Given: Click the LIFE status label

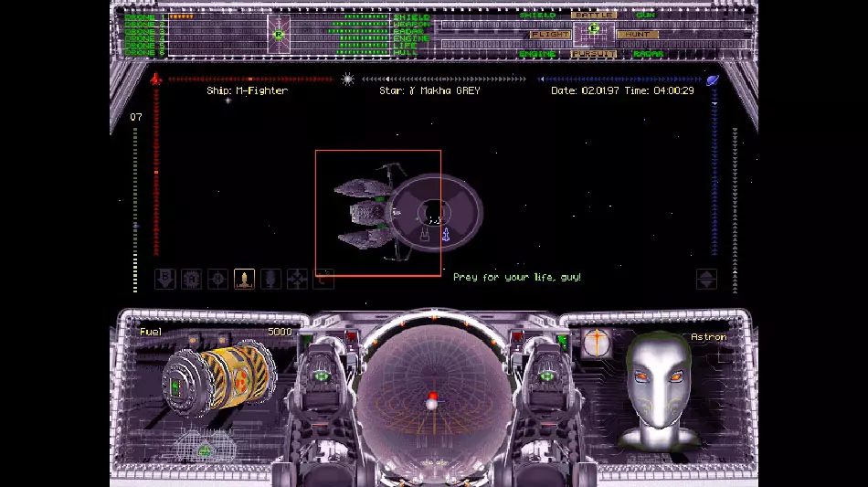Looking at the screenshot, I should [405, 46].
